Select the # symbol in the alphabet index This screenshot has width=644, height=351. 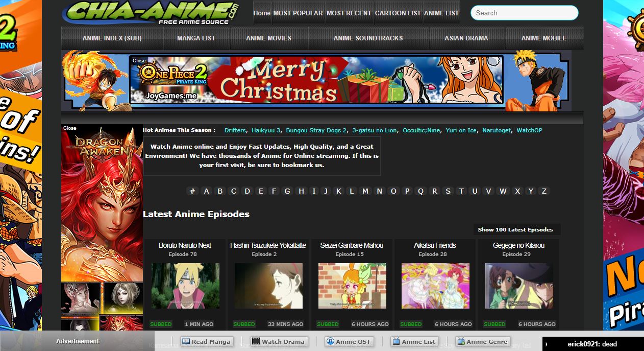coord(192,191)
